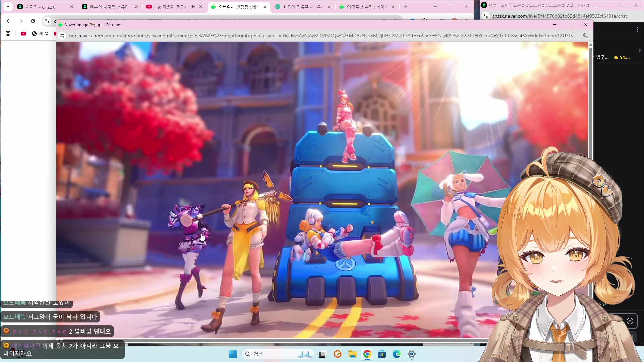644x362 pixels.
Task: Expand the collapsed chat side panel arrow
Action: click(639, 51)
